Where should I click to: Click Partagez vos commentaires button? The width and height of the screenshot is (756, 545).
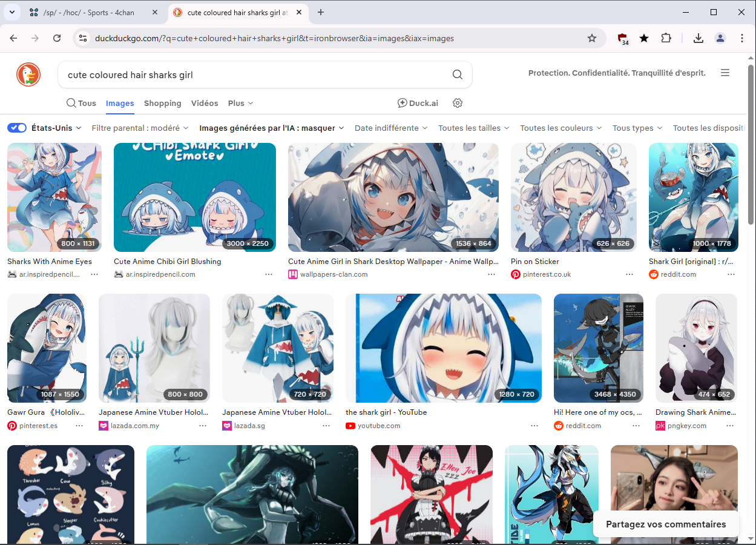pos(666,524)
